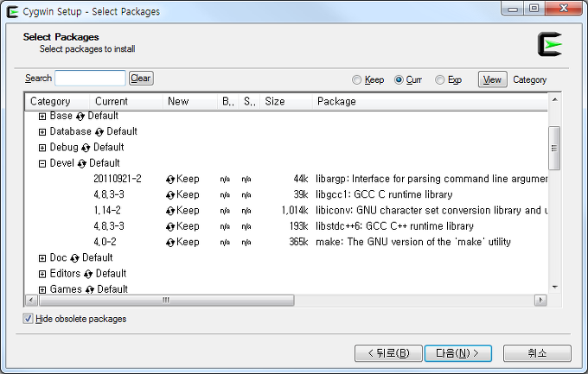Expand the Doc category

click(42, 258)
